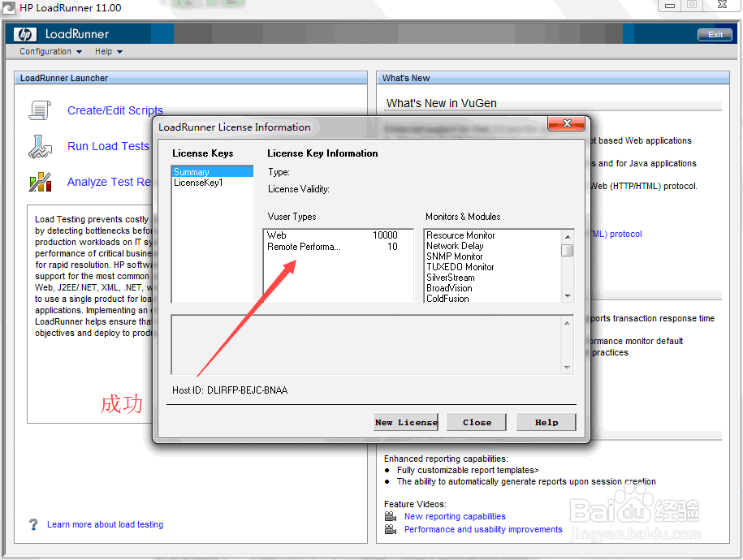The width and height of the screenshot is (743, 560).
Task: Click Monitors list scroll down arrow
Action: click(x=568, y=296)
